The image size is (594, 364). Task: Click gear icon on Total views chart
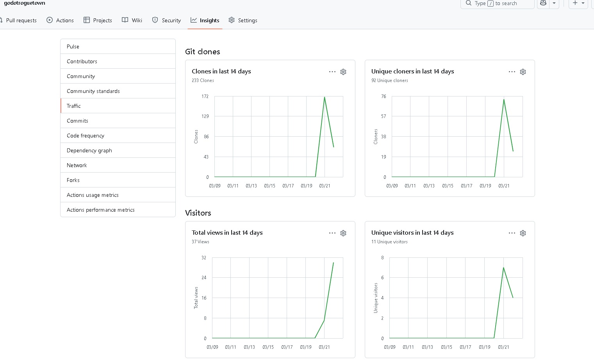pos(343,233)
